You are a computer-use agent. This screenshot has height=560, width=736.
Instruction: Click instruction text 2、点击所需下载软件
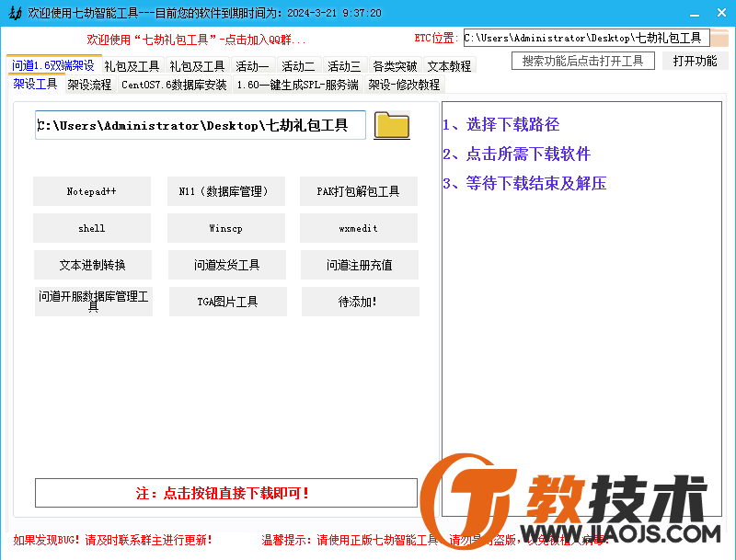[516, 154]
